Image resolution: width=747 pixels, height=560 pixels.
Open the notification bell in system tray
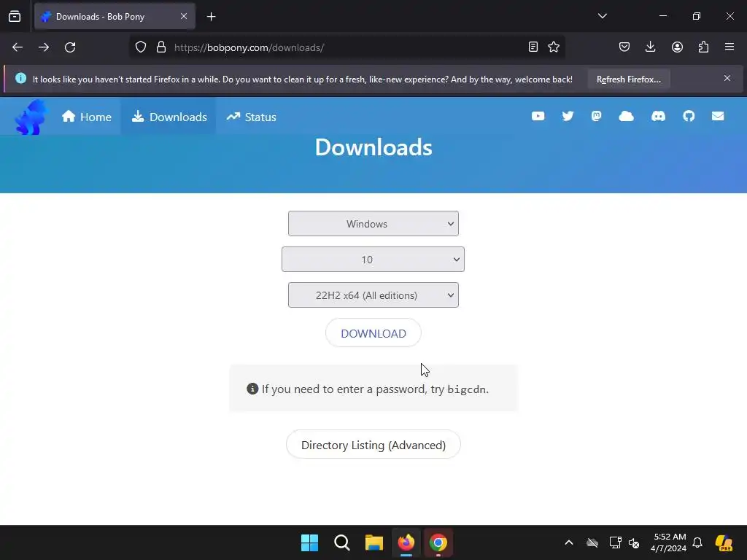[697, 542]
